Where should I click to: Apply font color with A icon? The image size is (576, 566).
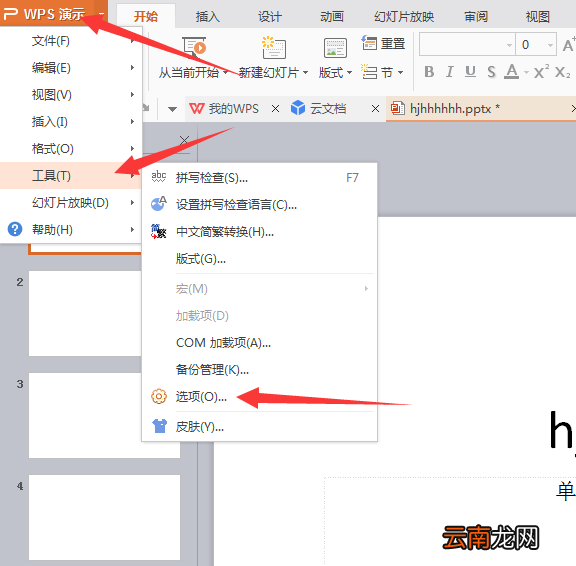coord(511,72)
